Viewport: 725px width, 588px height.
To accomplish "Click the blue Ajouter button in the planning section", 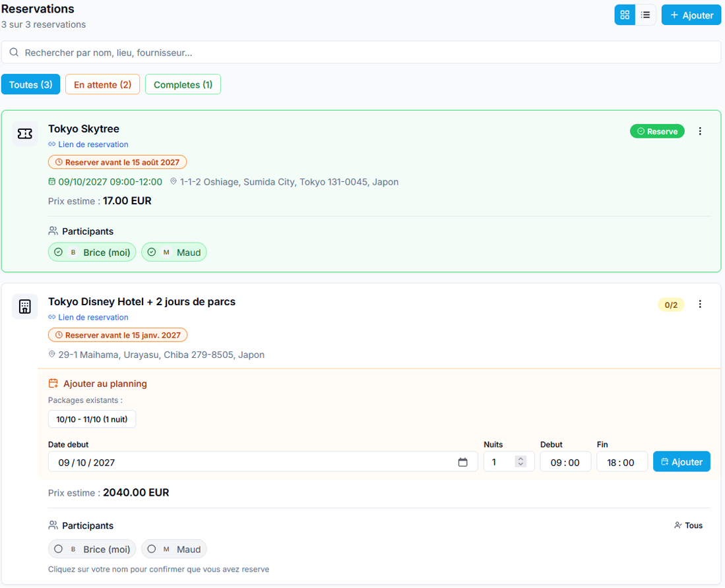I will click(681, 462).
